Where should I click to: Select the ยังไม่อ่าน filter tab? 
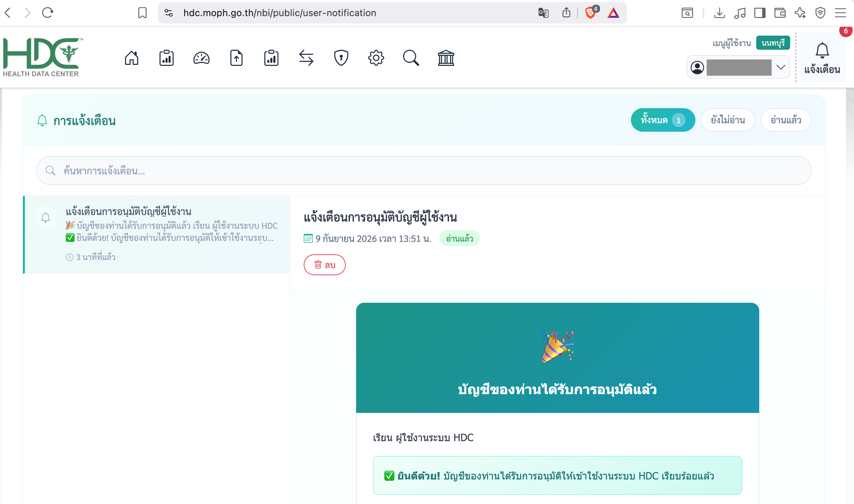point(728,120)
